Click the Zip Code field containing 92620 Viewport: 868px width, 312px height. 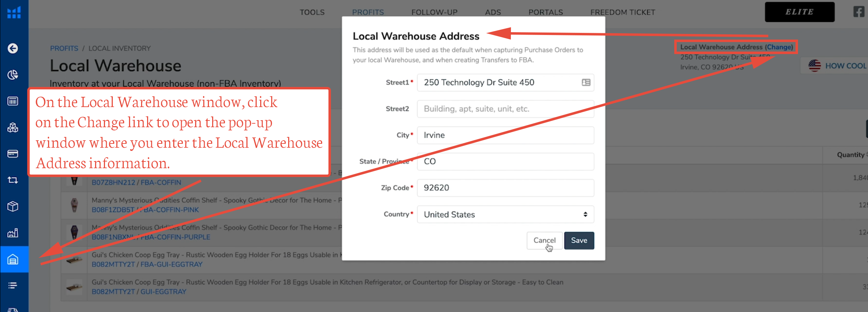point(505,188)
